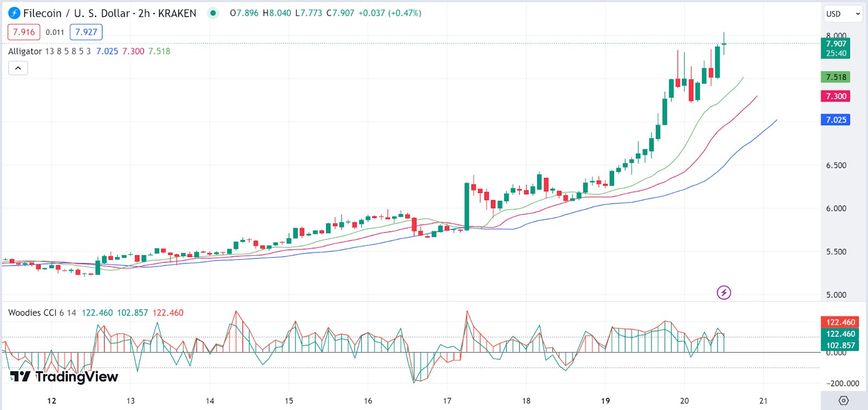Click the 5.000 price axis label
This screenshot has width=868, height=410.
[836, 295]
